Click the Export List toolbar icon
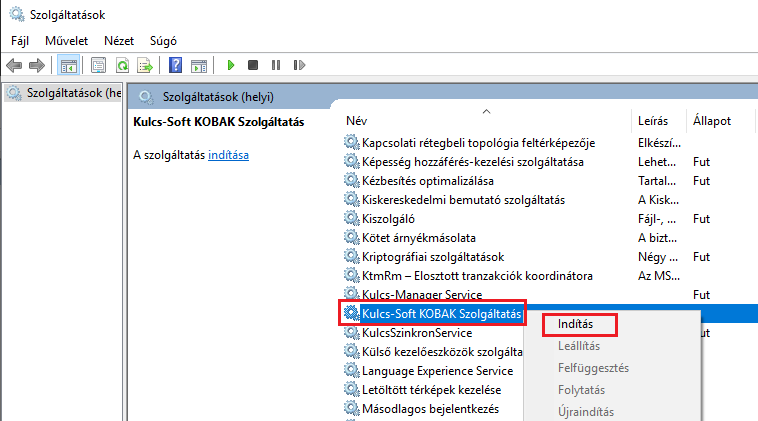Viewport: 758px width, 421px height. (x=145, y=65)
